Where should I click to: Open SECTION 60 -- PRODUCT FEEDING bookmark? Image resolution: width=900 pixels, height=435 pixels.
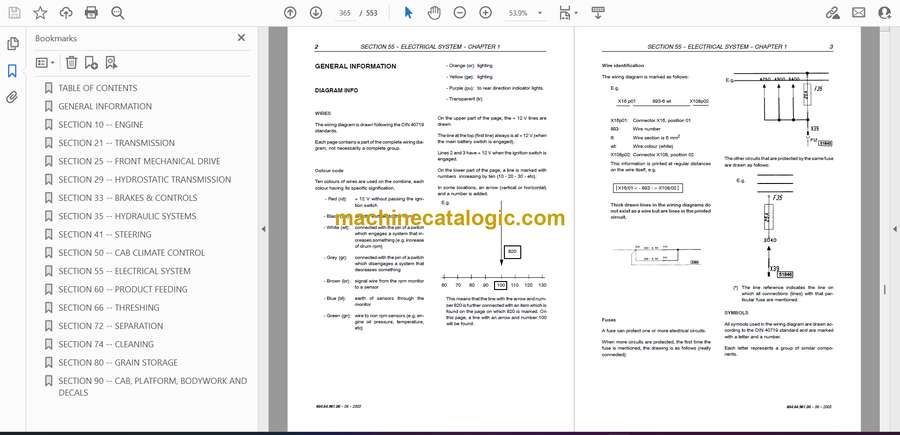pyautogui.click(x=123, y=289)
